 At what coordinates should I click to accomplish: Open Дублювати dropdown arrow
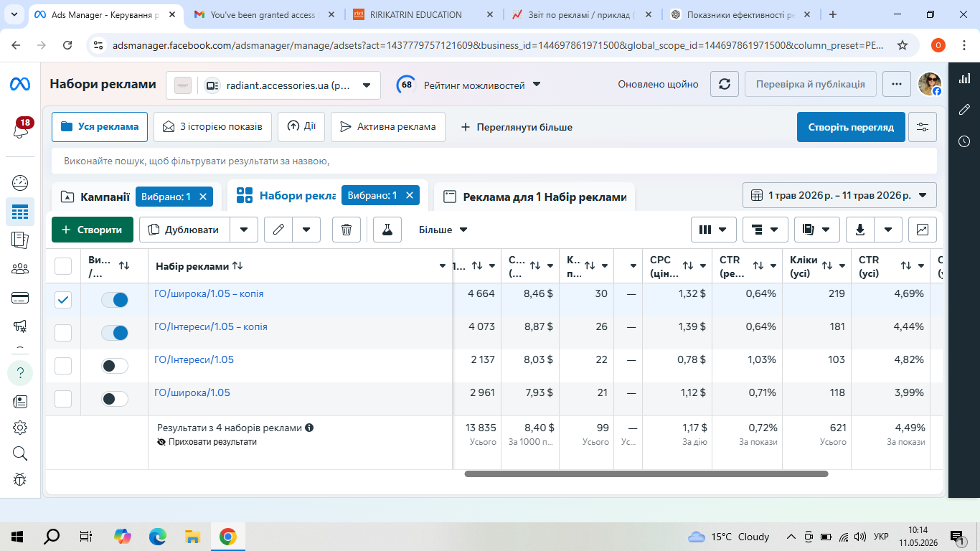[244, 230]
